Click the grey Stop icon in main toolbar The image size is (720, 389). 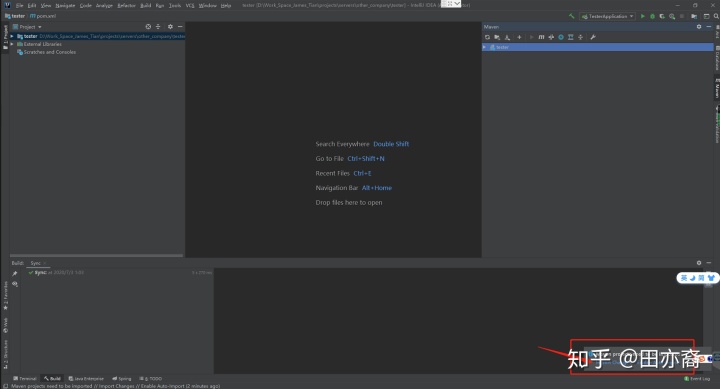(x=682, y=16)
